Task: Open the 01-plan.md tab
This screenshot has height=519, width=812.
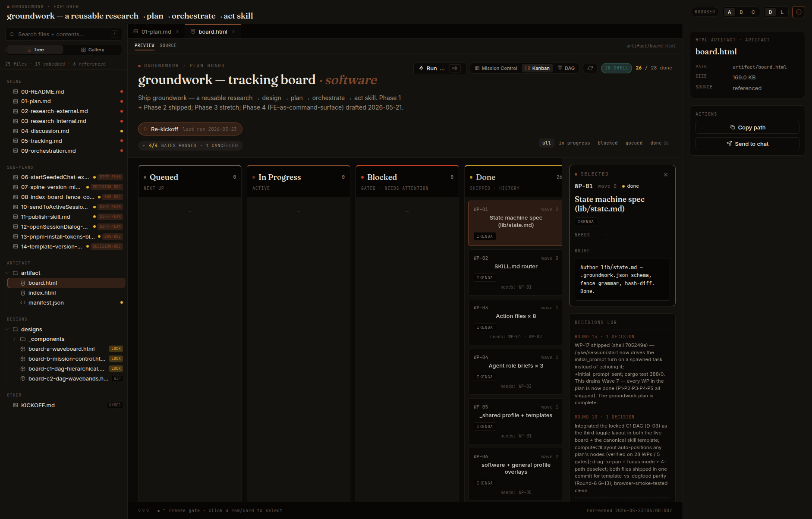Action: pyautogui.click(x=156, y=32)
